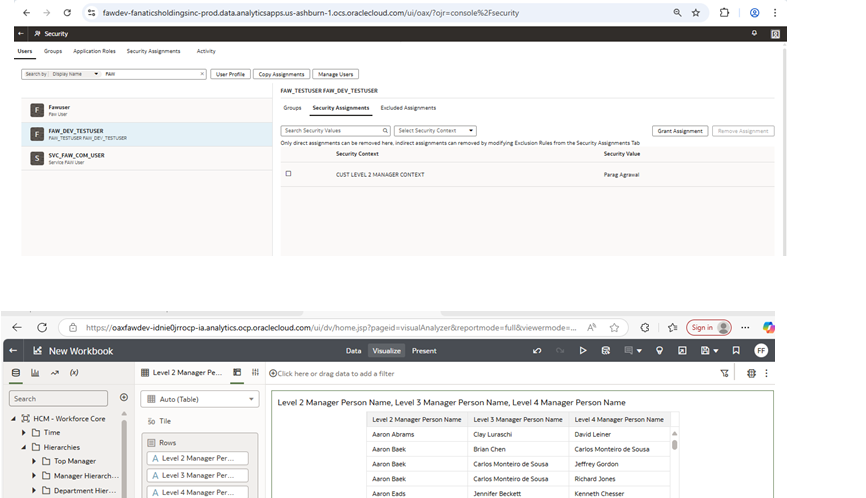Click the Undo icon in workbook toolbar
The width and height of the screenshot is (866, 498).
tap(537, 351)
